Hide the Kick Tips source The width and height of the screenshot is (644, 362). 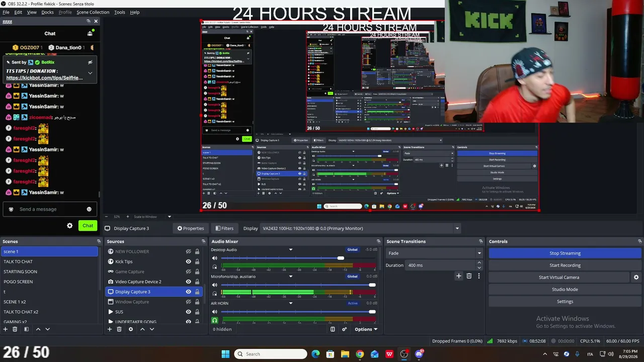point(188,261)
